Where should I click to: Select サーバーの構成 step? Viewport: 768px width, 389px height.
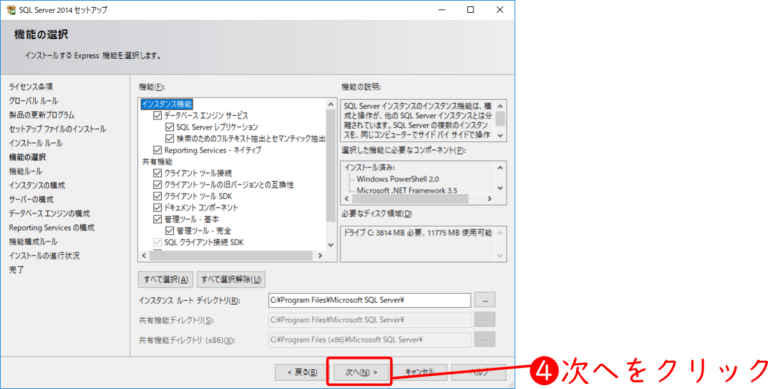tap(31, 199)
